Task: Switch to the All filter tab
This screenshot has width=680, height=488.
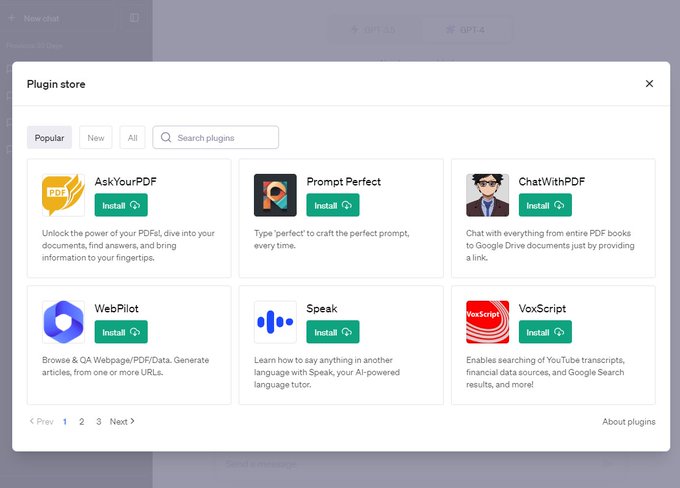Action: (x=132, y=138)
